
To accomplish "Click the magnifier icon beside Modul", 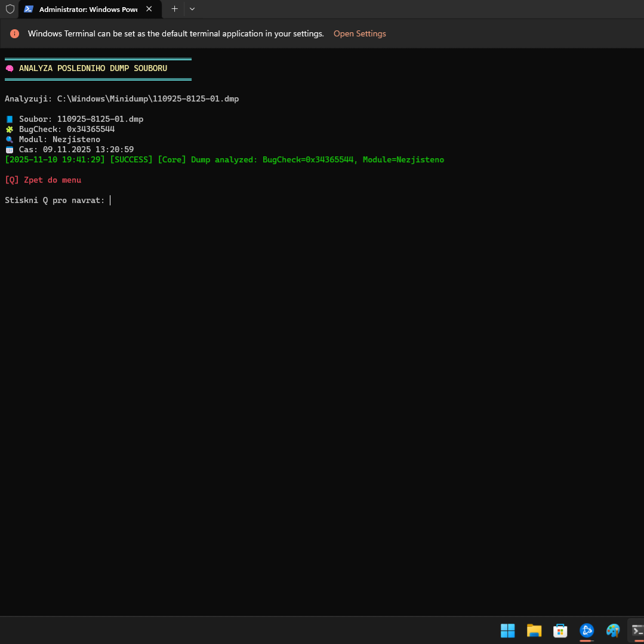I will (x=10, y=140).
